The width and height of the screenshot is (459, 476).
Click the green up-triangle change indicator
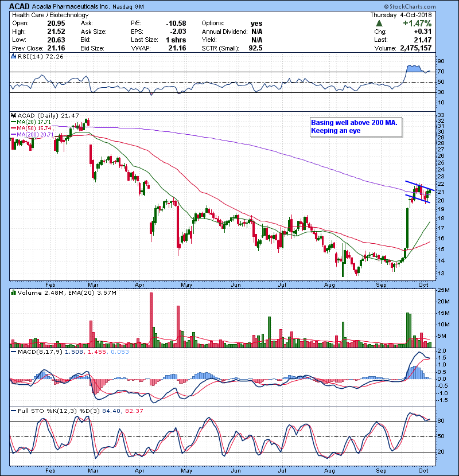point(379,24)
